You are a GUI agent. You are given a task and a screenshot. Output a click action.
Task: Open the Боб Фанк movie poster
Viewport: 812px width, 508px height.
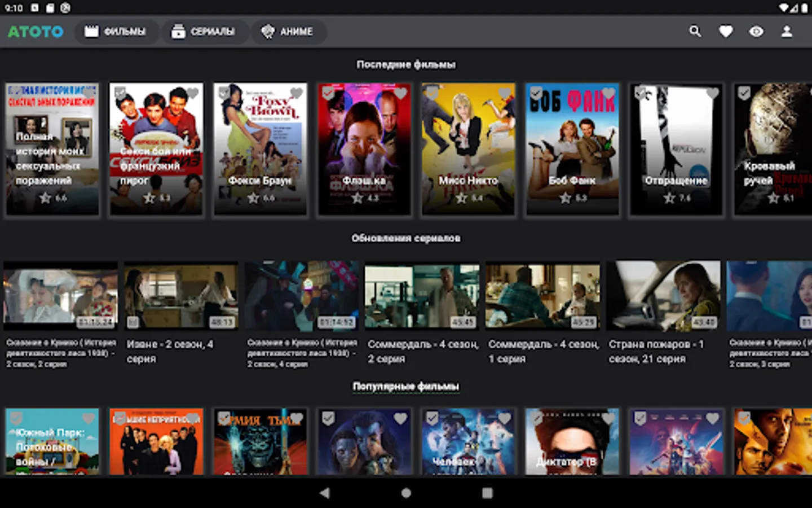point(572,150)
